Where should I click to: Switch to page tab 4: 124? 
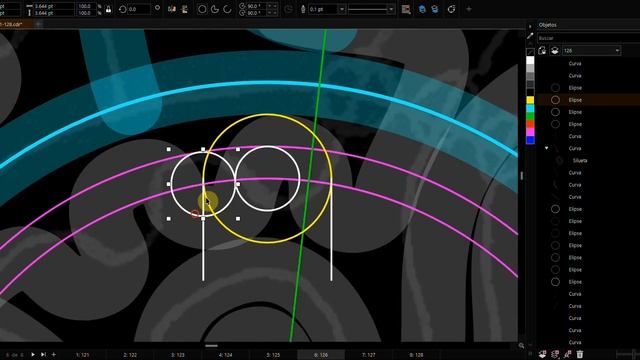pyautogui.click(x=226, y=355)
